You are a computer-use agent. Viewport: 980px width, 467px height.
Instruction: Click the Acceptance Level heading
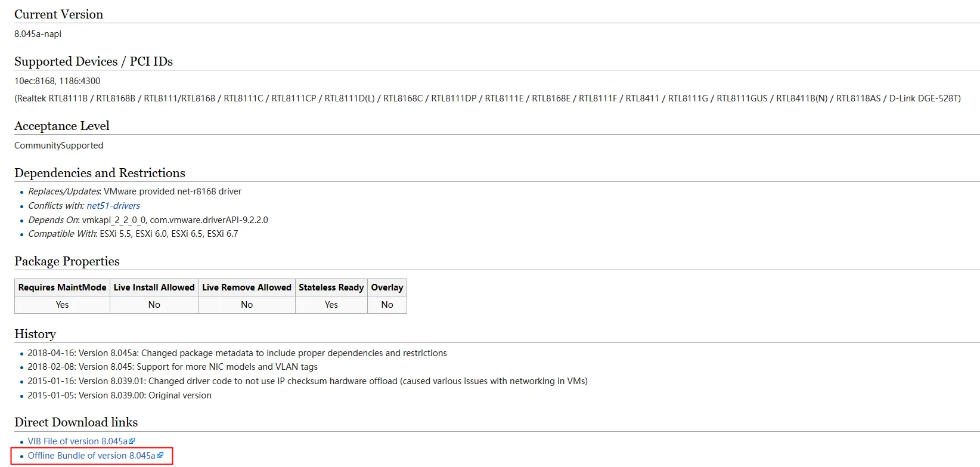point(62,126)
